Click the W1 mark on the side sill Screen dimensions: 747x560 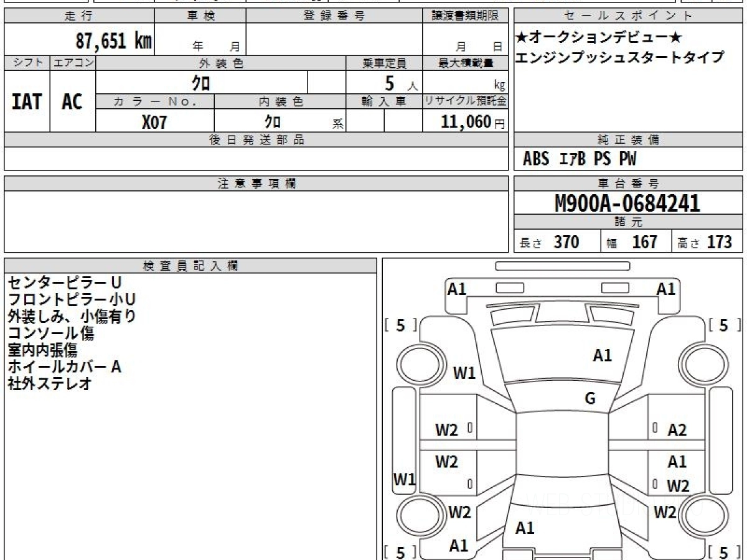point(405,480)
